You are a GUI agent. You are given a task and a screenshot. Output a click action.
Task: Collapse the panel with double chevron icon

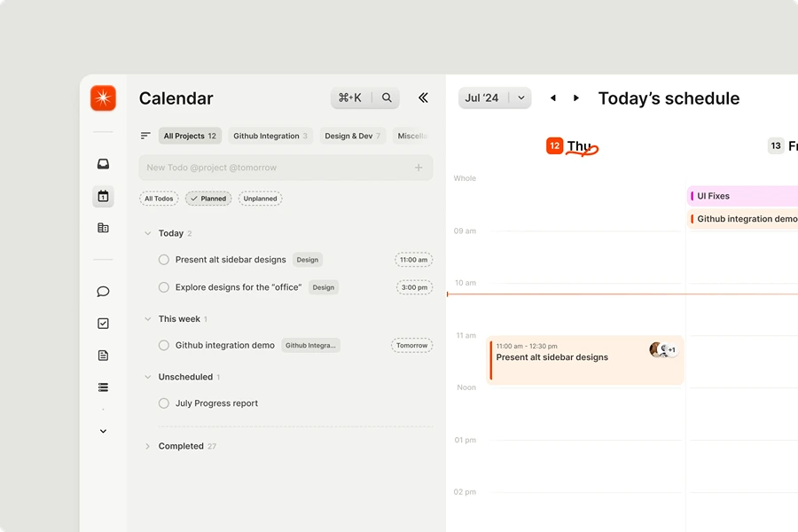423,98
